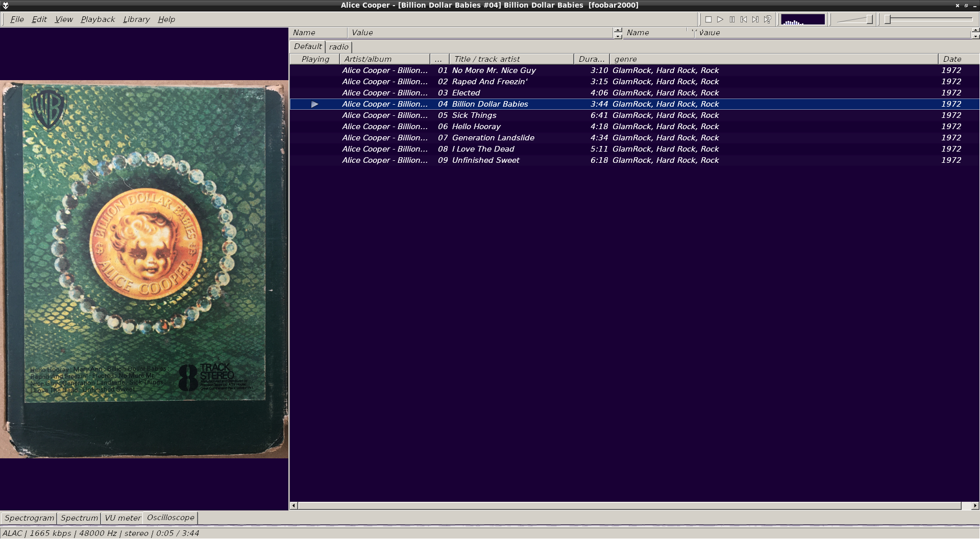Select the Oscilloscope tab
Viewport: 980px width, 539px height.
(x=170, y=518)
